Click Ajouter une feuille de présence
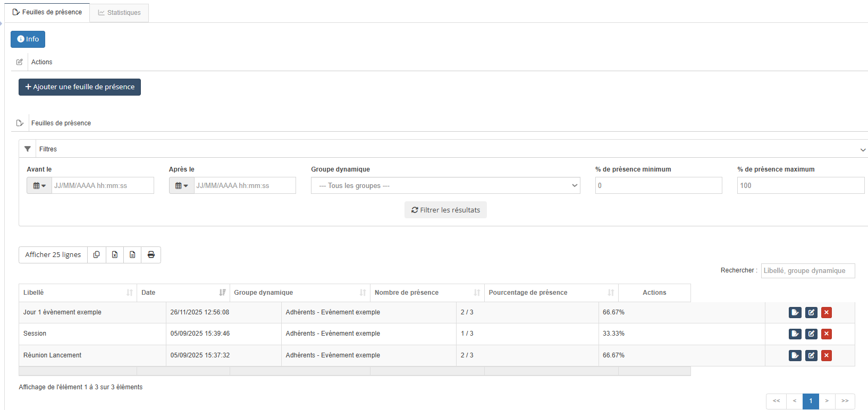This screenshot has height=410, width=868. [x=80, y=87]
